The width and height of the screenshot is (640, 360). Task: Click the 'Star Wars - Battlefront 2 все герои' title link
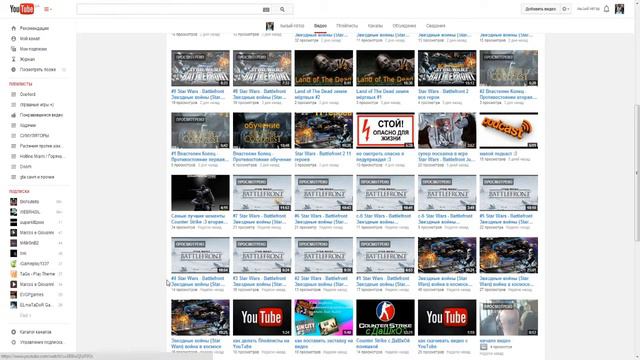tap(443, 94)
